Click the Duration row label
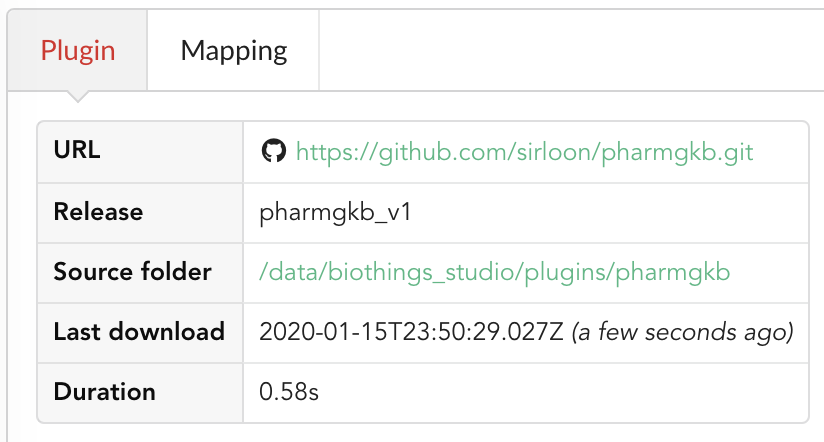 click(105, 392)
